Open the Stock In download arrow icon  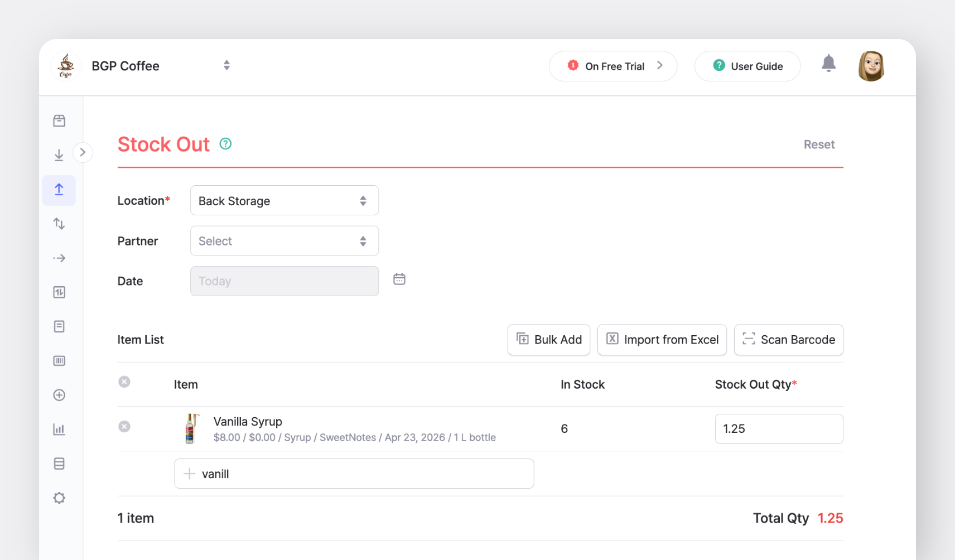pyautogui.click(x=59, y=155)
